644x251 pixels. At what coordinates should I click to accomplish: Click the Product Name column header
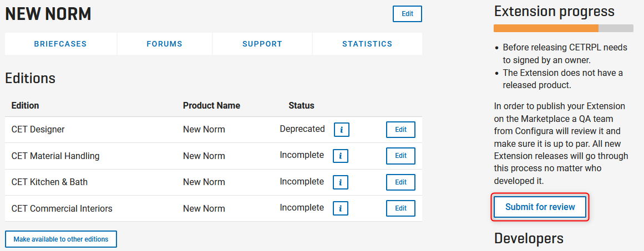click(211, 105)
